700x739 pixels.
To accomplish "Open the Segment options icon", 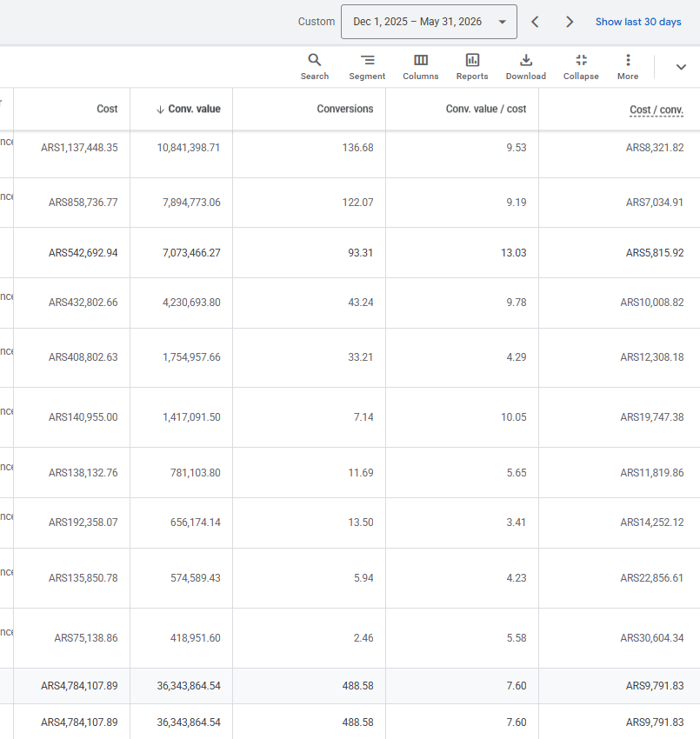I will [367, 60].
